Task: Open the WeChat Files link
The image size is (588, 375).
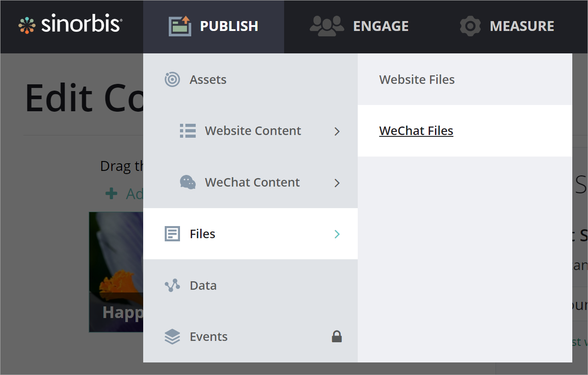Action: click(x=416, y=131)
